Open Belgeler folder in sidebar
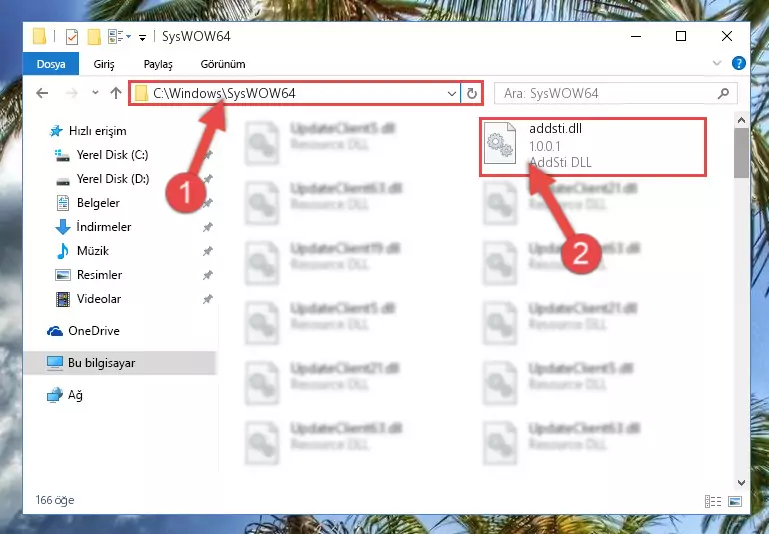This screenshot has height=534, width=769. [88, 203]
